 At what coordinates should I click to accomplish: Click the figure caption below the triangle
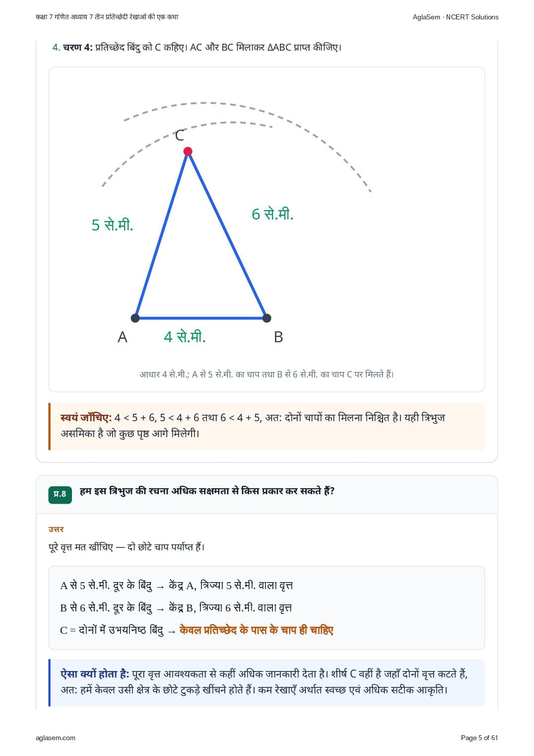(267, 375)
